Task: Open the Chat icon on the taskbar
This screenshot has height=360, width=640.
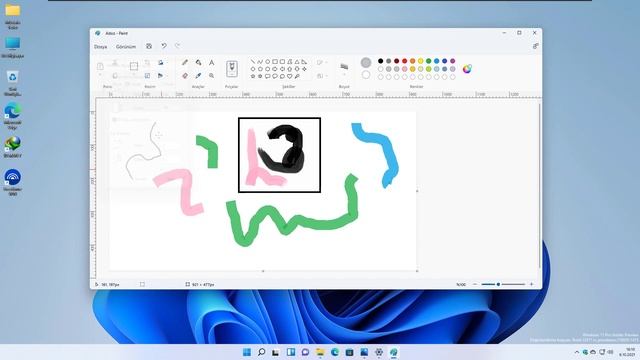Action: 305,352
